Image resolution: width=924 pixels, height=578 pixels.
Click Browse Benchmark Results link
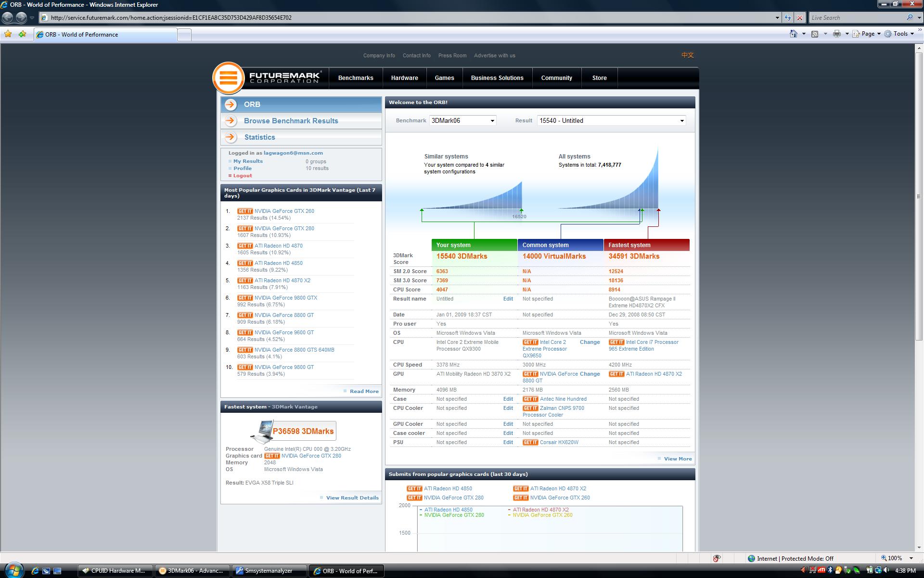[291, 121]
